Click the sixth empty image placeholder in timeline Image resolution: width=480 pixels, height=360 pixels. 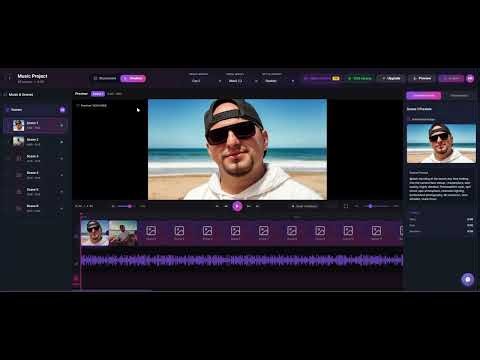(292, 233)
